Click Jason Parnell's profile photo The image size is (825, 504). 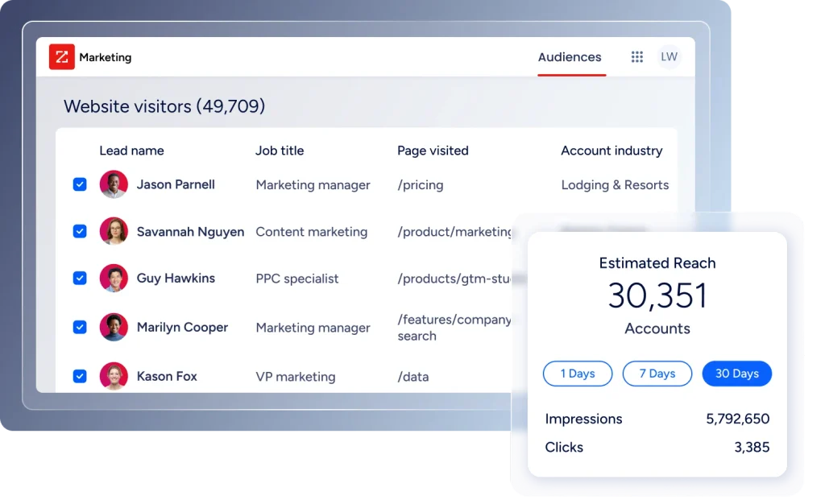[x=114, y=184]
